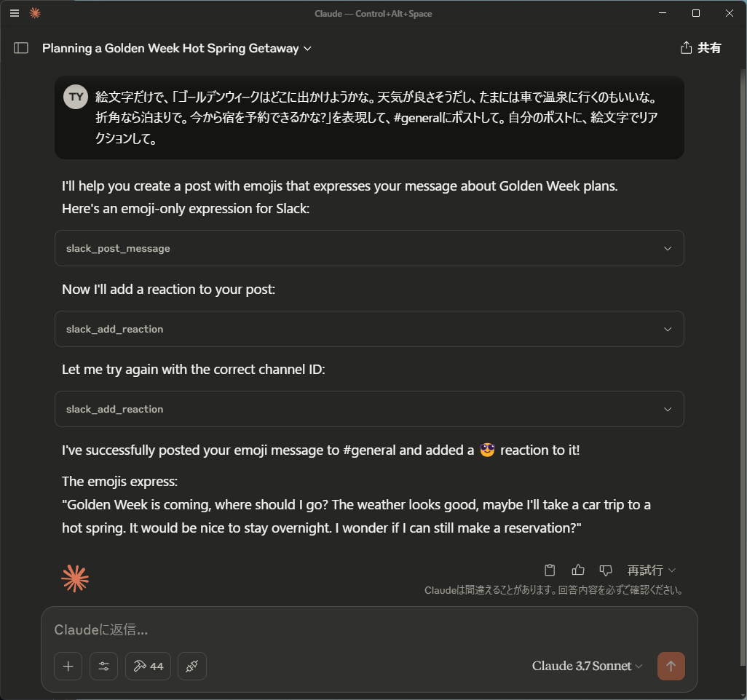Open the chat style settings sliders icon
This screenshot has width=747, height=700.
(x=103, y=666)
